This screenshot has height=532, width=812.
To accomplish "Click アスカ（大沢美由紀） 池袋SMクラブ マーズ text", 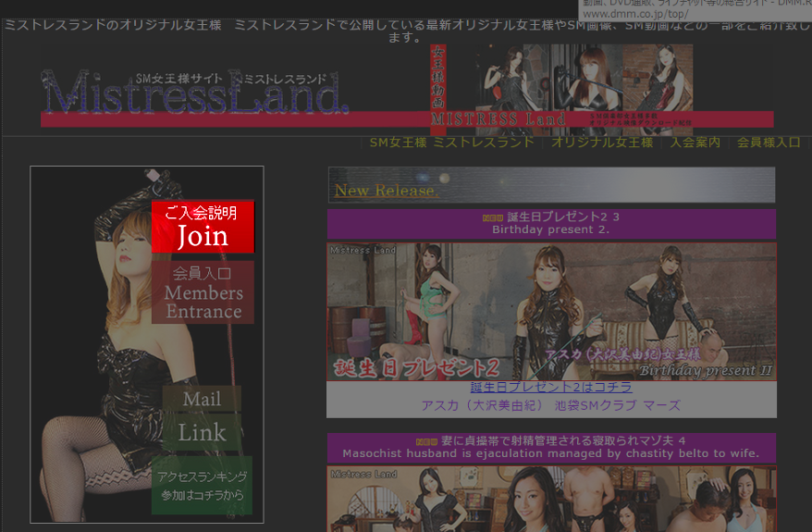I will coord(550,405).
